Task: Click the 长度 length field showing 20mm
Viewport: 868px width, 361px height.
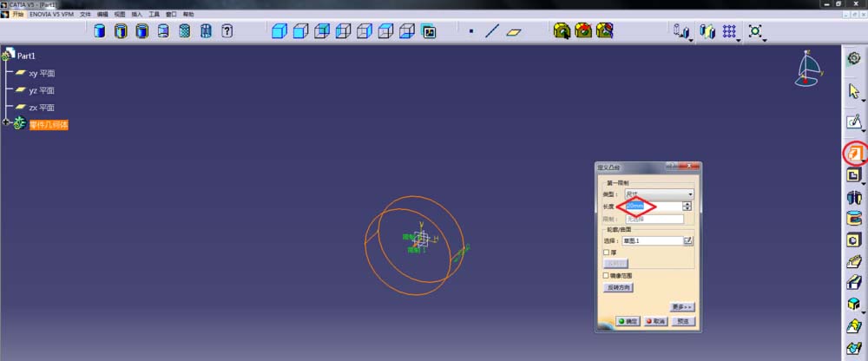Action: click(653, 206)
